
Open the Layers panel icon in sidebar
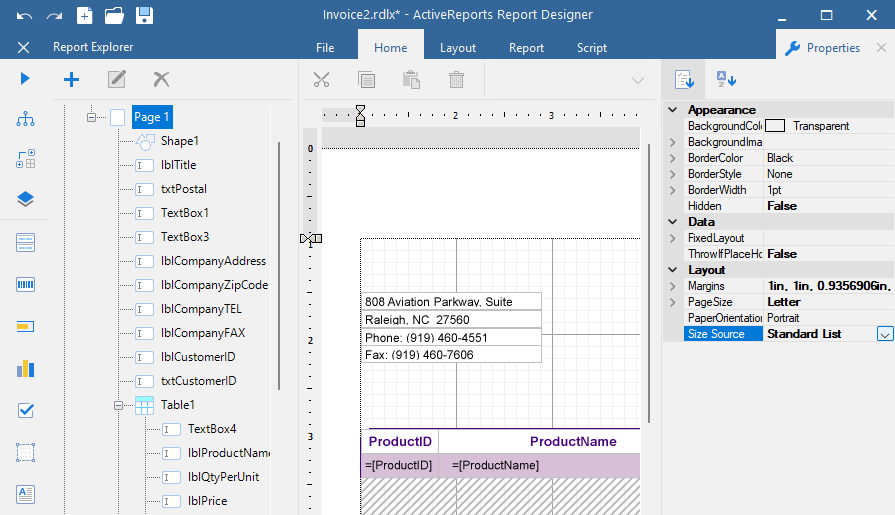pyautogui.click(x=25, y=199)
